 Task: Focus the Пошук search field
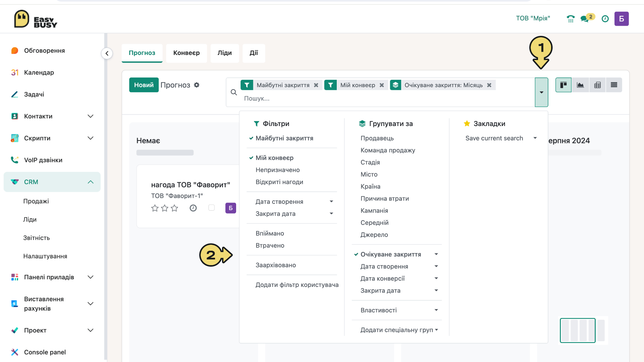[387, 99]
